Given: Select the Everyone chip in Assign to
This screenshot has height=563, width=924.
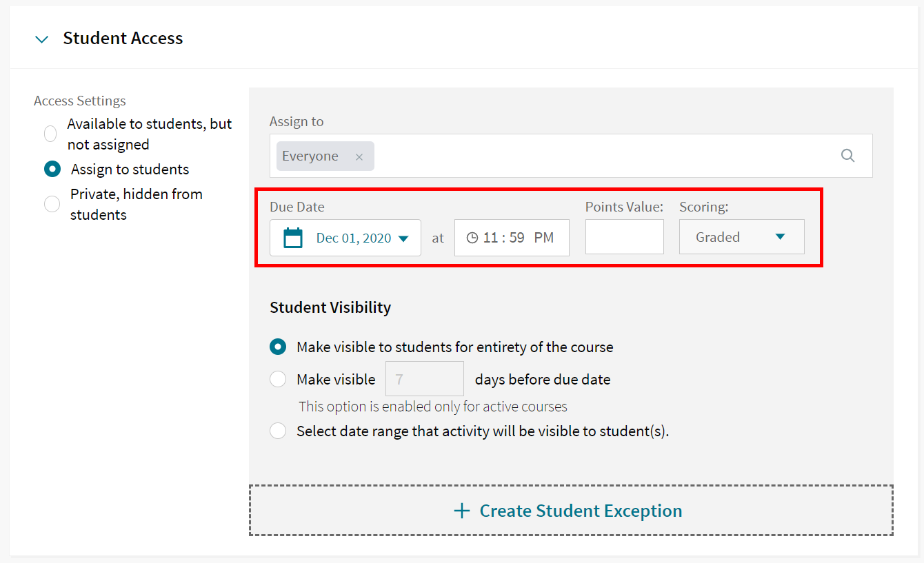Looking at the screenshot, I should point(310,156).
